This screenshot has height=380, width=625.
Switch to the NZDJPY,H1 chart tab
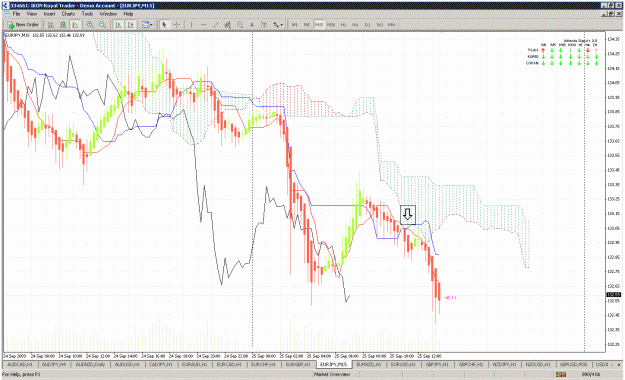click(x=504, y=364)
